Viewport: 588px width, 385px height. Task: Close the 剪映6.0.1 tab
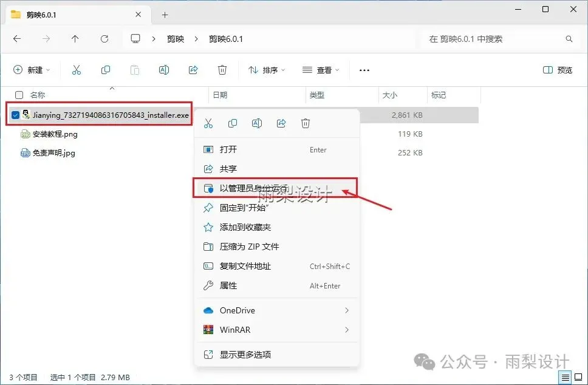coord(138,15)
